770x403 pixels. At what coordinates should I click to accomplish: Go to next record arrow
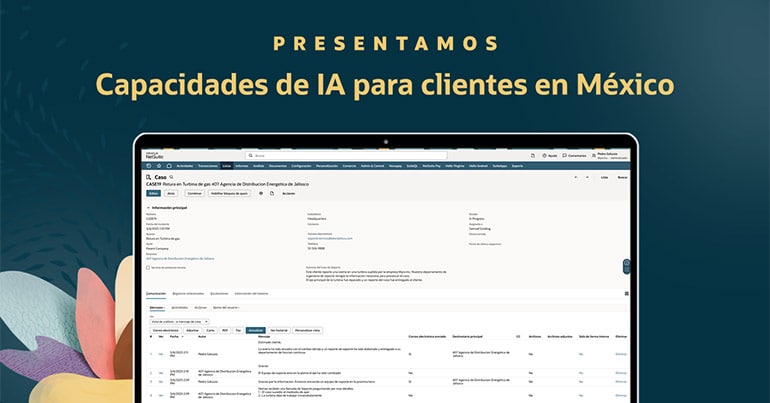pos(587,177)
